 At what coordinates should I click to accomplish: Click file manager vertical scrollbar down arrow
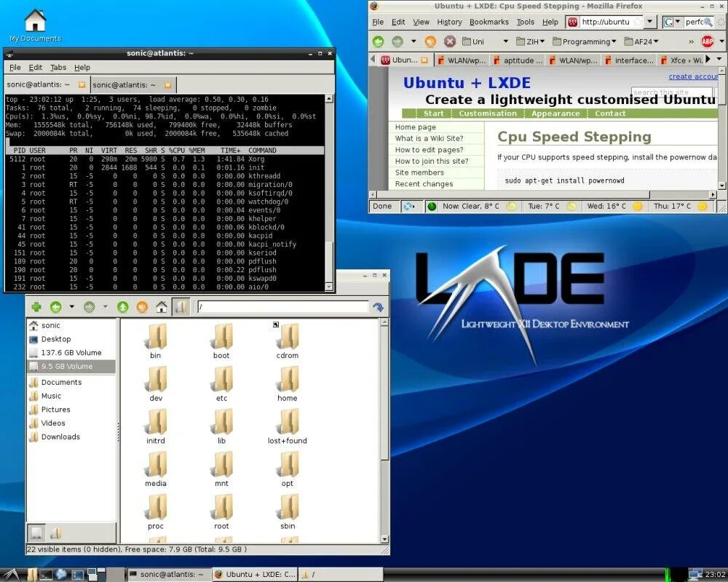384,539
